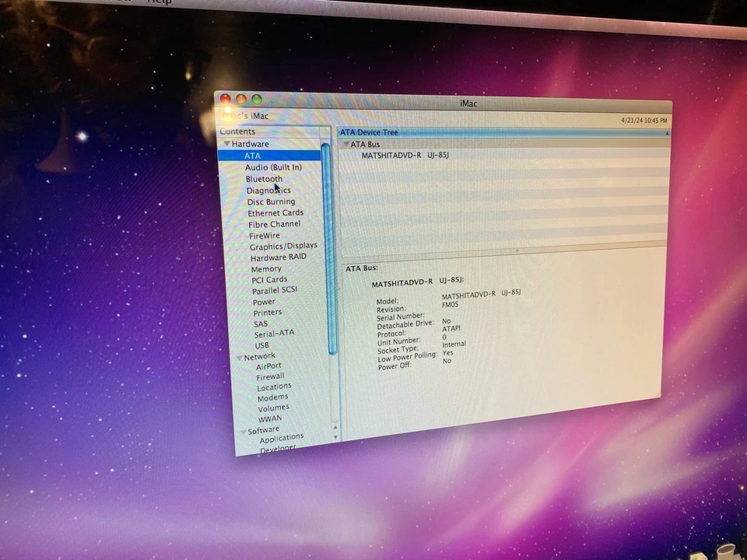The width and height of the screenshot is (747, 560).
Task: Select Audio (Built In) in the sidebar
Action: coord(274,167)
